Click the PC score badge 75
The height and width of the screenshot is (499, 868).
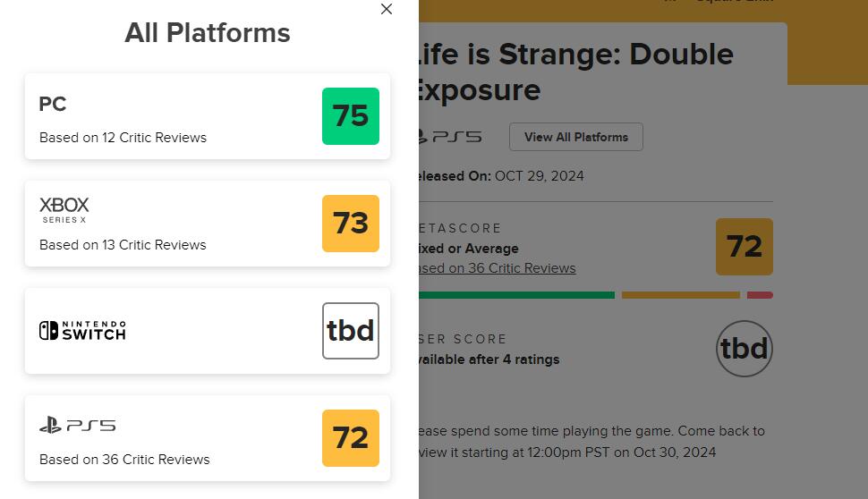[x=351, y=116]
